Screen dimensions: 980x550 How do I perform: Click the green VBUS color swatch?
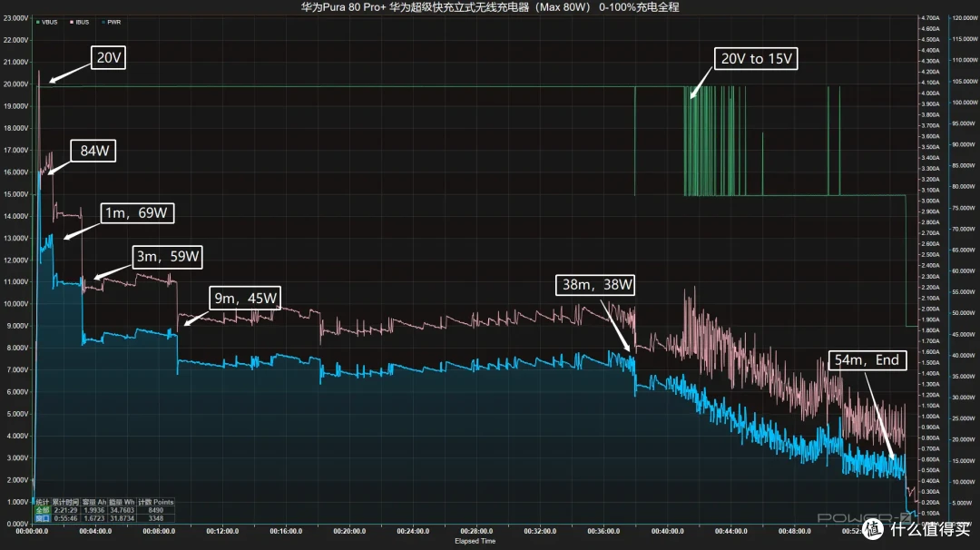(x=38, y=22)
